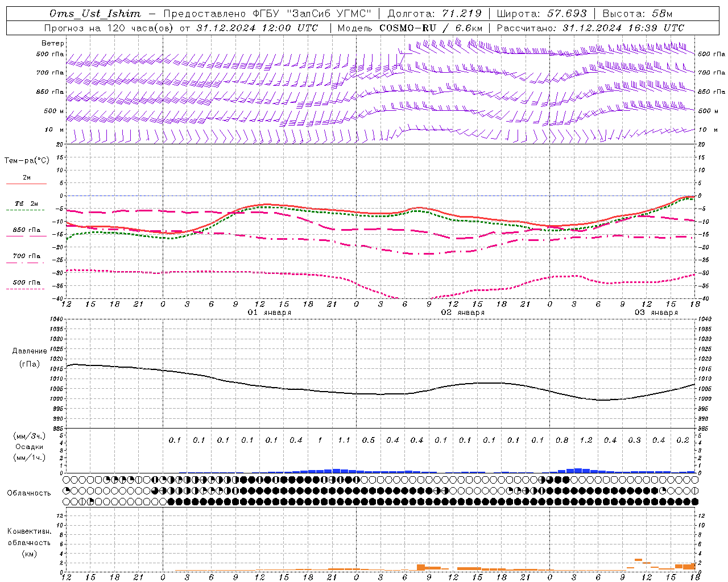Click the 0.2 precipitation value

(x=682, y=440)
